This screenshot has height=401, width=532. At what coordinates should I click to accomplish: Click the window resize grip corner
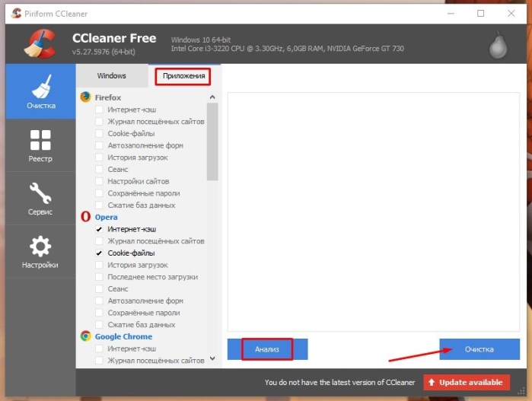[x=521, y=392]
